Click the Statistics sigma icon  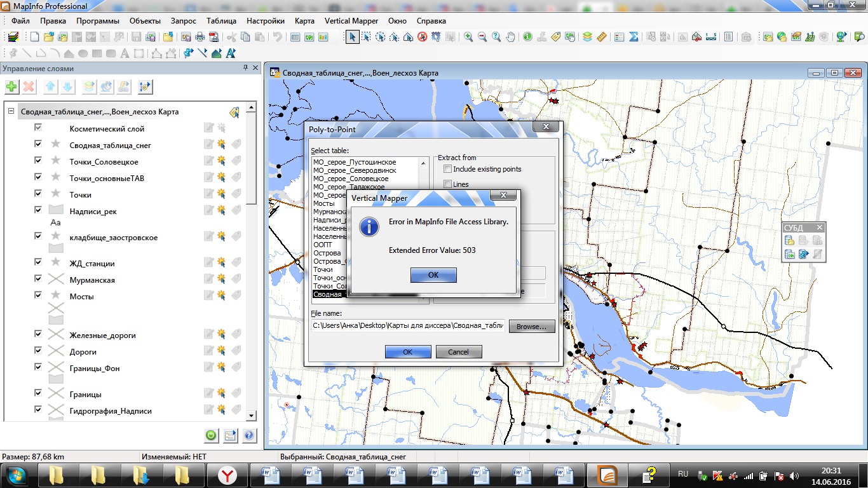click(634, 37)
